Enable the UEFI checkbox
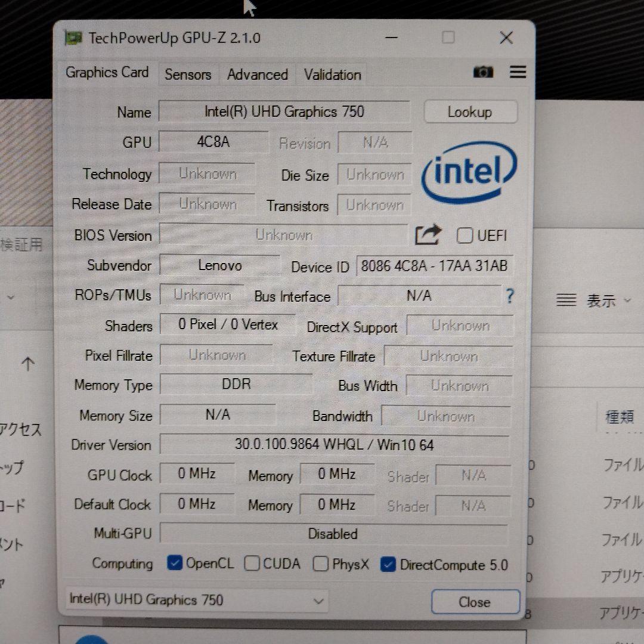The width and height of the screenshot is (644, 644). (465, 236)
